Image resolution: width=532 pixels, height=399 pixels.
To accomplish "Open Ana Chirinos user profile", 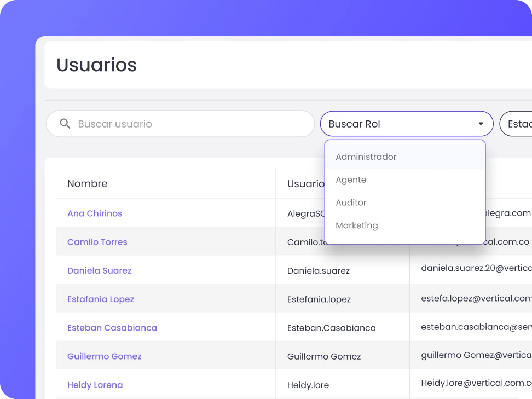I will click(95, 213).
